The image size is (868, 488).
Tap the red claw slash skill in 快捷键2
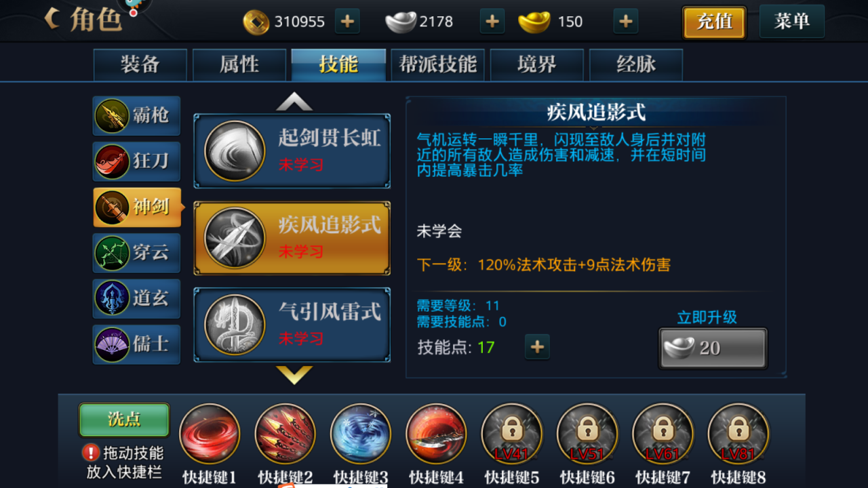[285, 434]
